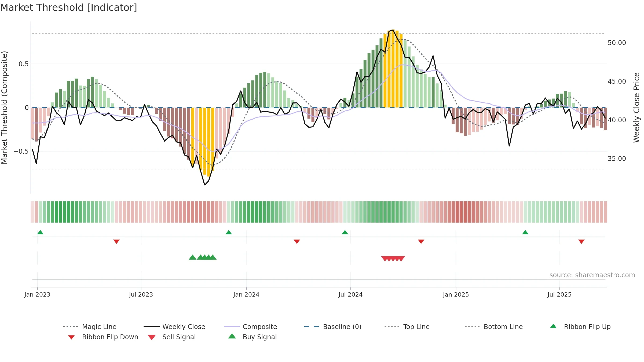Toggle the Baseline (0) legend entry
This screenshot has width=644, height=362.
333,327
